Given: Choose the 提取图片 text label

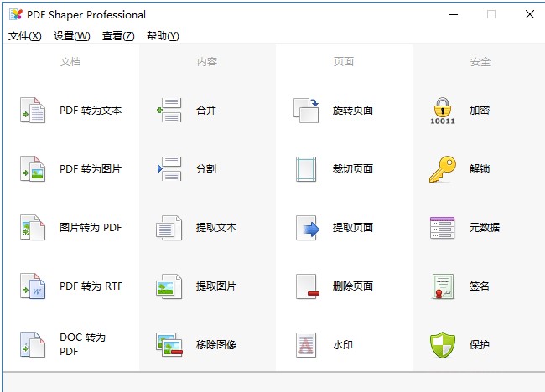Looking at the screenshot, I should 216,286.
